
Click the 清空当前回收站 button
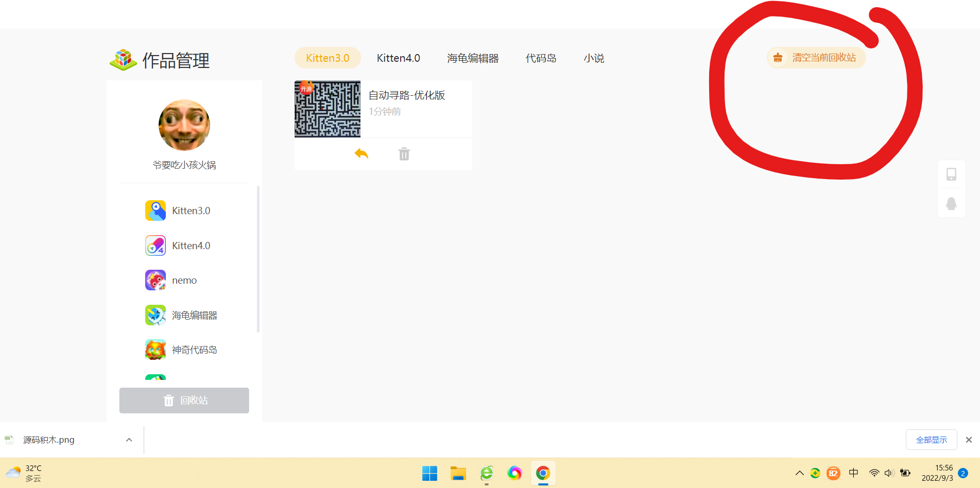pos(816,58)
